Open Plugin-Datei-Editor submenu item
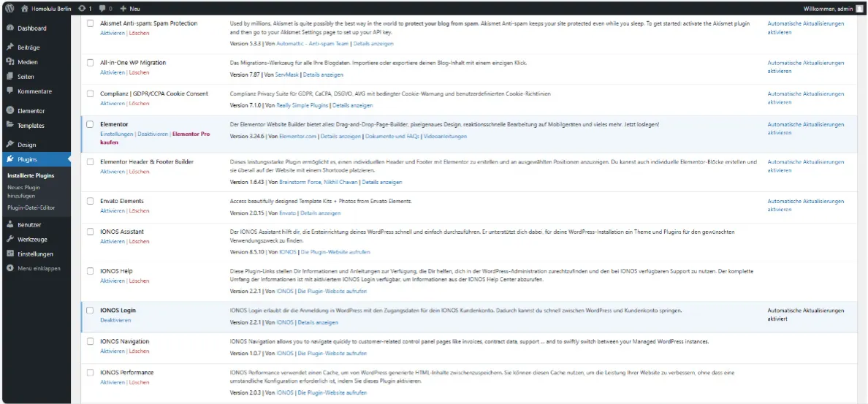868x404 pixels. [x=31, y=207]
